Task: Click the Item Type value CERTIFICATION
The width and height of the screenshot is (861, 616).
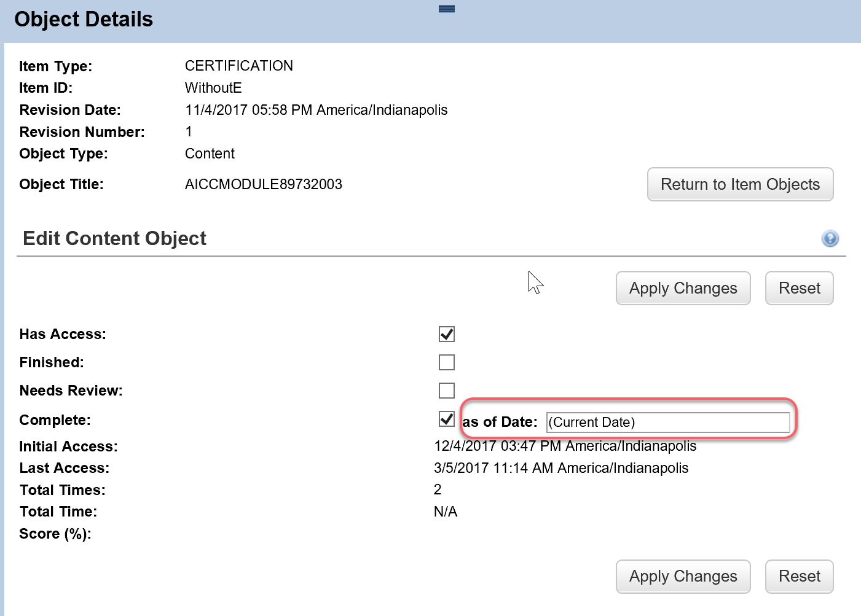Action: 239,66
